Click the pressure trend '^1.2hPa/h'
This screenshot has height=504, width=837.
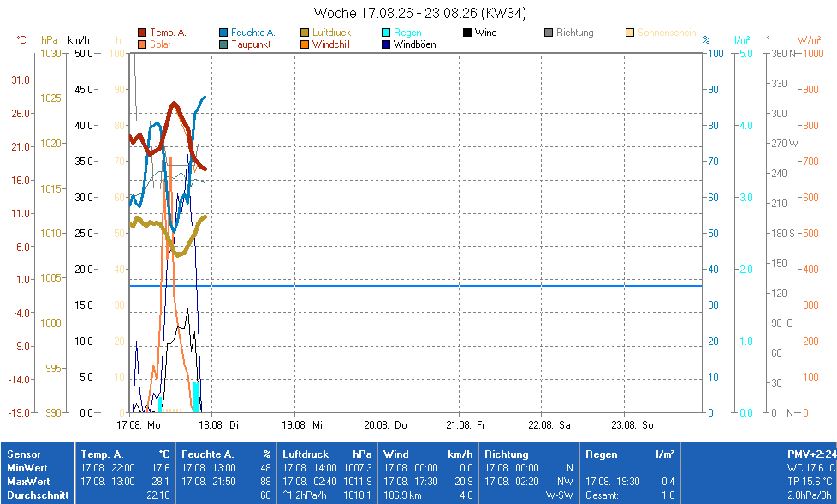point(305,495)
